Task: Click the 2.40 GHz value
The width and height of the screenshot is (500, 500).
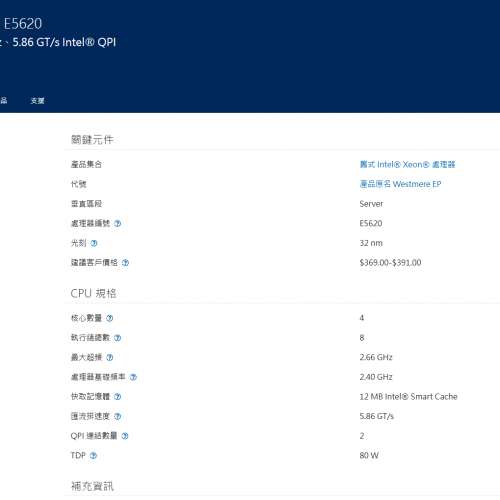Action: (376, 377)
